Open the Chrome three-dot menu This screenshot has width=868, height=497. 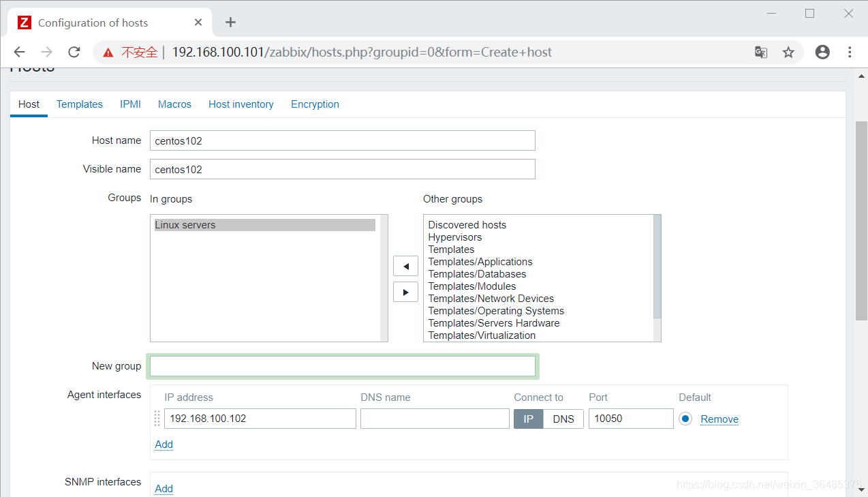850,52
